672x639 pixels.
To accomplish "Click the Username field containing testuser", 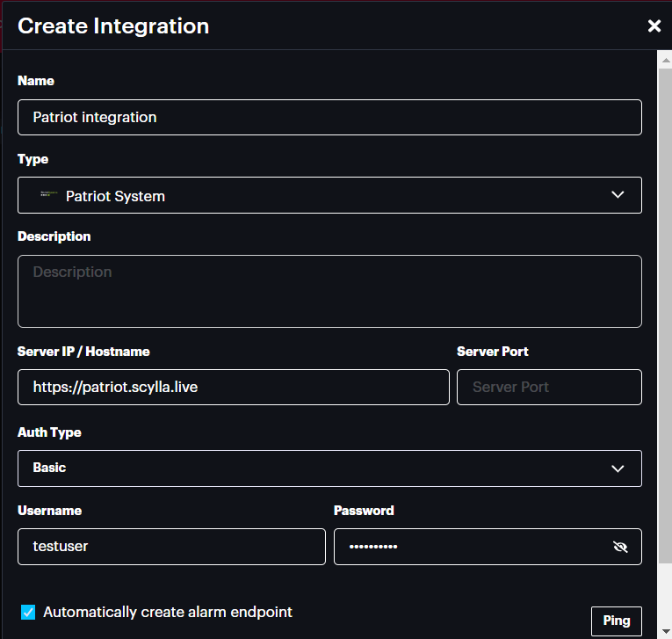I will 171,547.
